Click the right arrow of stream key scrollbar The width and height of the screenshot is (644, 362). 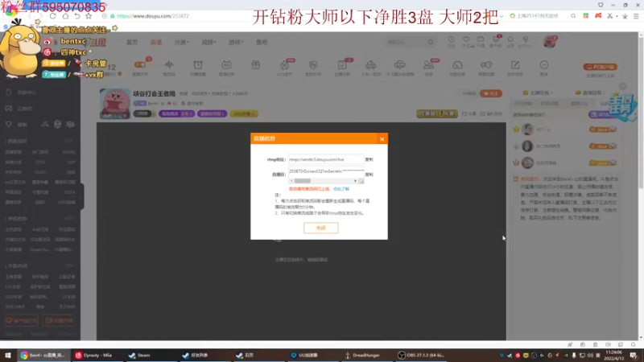(x=355, y=181)
